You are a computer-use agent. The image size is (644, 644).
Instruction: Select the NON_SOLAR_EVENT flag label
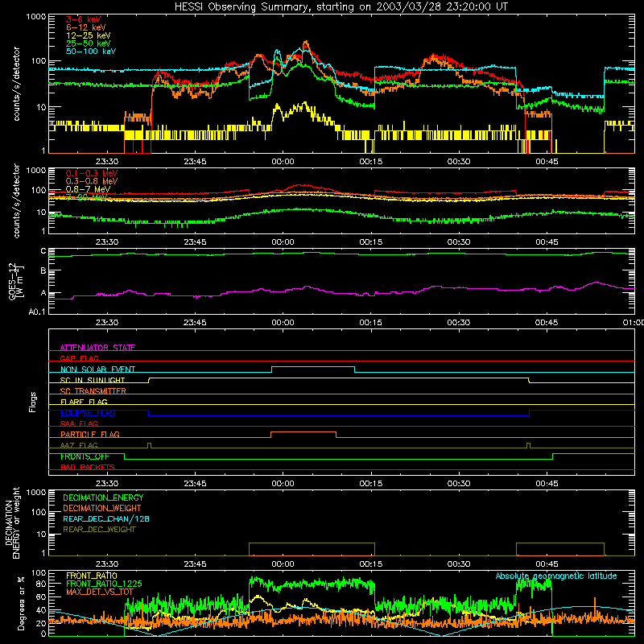click(x=97, y=369)
